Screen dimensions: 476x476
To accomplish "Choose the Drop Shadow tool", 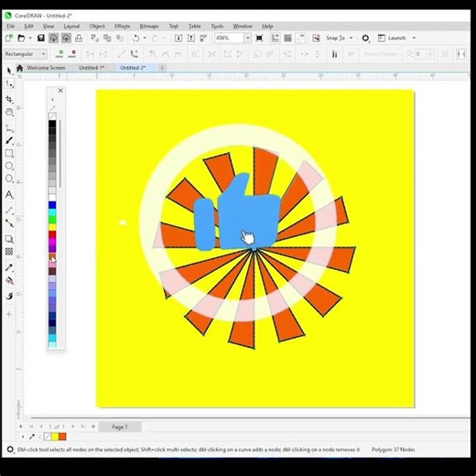I will (x=9, y=239).
